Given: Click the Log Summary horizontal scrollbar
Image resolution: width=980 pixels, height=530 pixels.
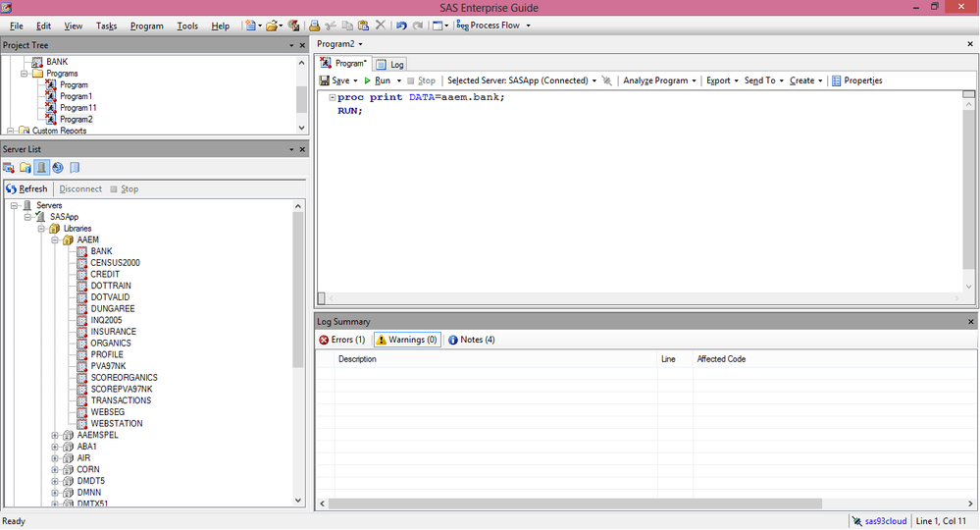Looking at the screenshot, I should click(645, 503).
